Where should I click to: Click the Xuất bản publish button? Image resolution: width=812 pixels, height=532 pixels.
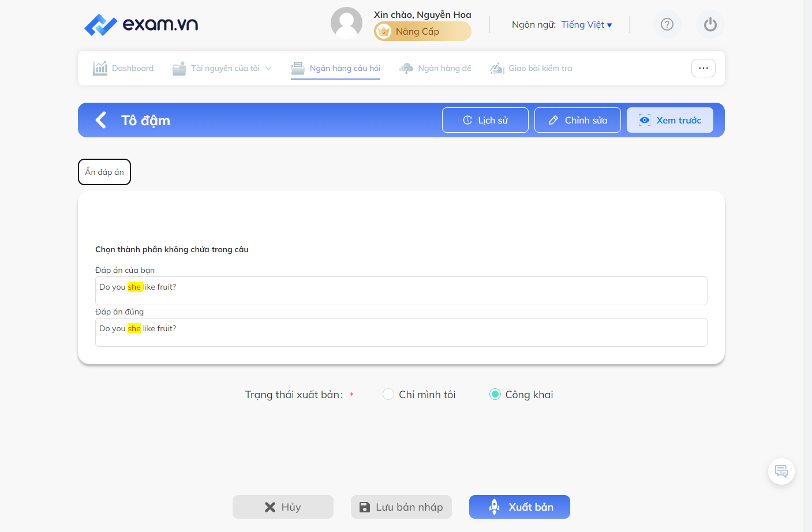tap(519, 507)
